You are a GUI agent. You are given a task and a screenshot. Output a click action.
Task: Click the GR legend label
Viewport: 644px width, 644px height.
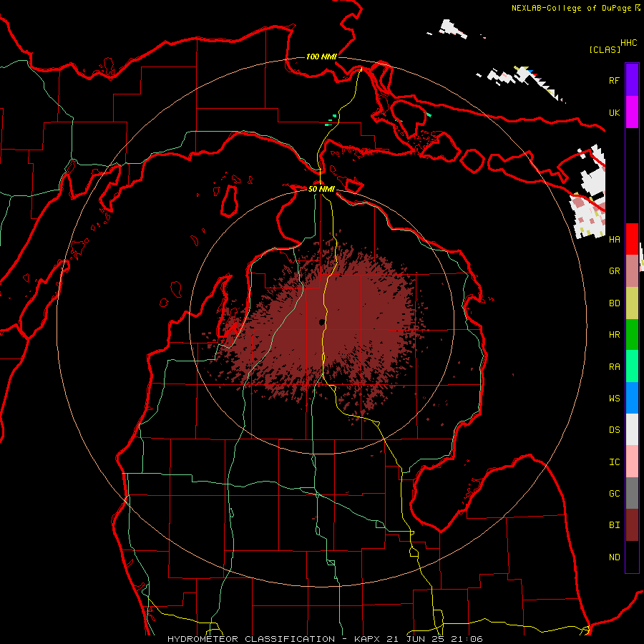pos(614,271)
